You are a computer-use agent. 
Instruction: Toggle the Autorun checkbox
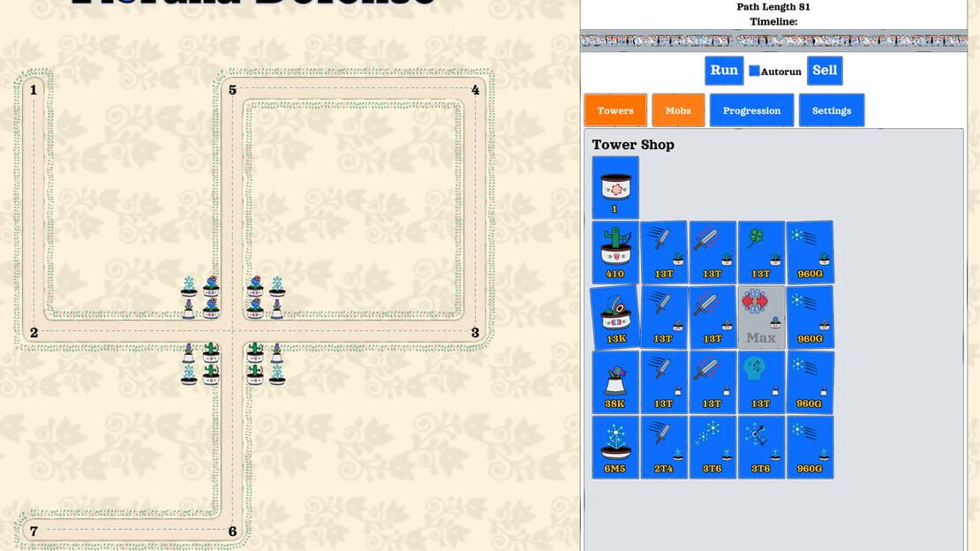(x=754, y=72)
